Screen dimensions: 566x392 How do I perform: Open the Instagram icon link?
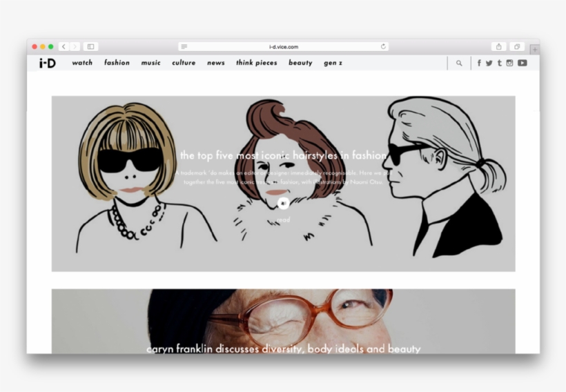[x=509, y=63]
